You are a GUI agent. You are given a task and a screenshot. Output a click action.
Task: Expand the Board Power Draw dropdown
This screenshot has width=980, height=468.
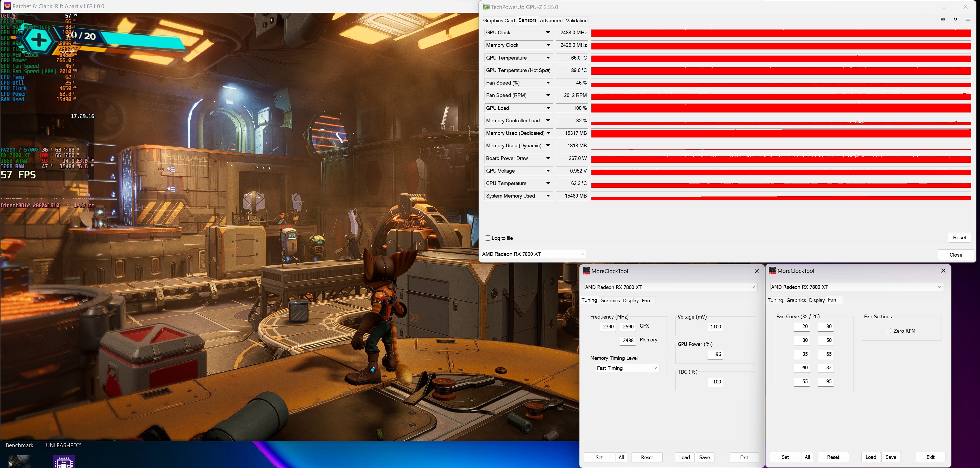548,158
